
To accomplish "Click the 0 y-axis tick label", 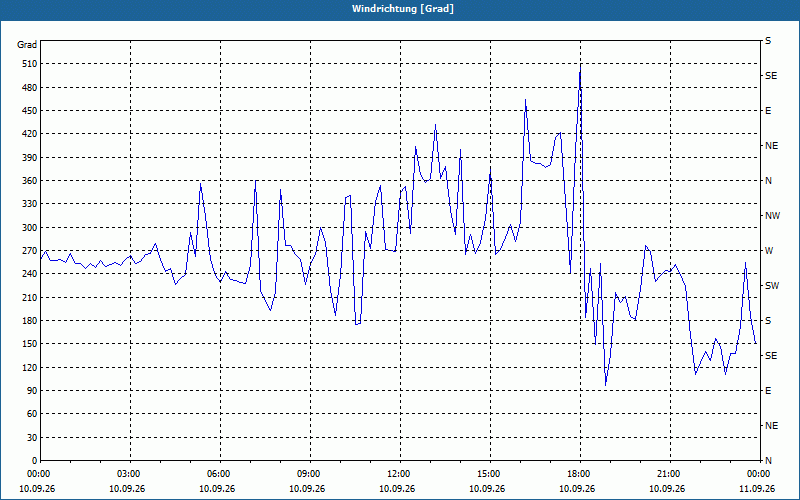I will click(34, 461).
